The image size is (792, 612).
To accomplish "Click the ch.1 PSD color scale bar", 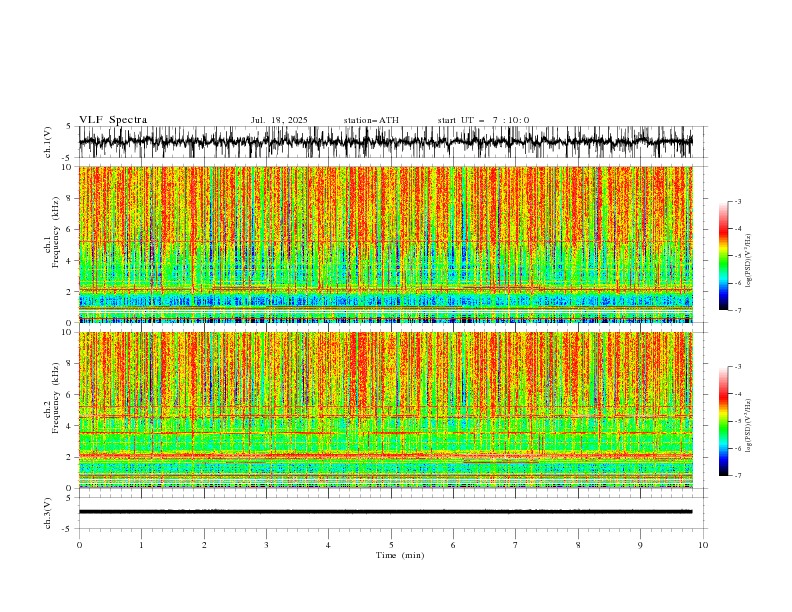I will click(x=724, y=255).
